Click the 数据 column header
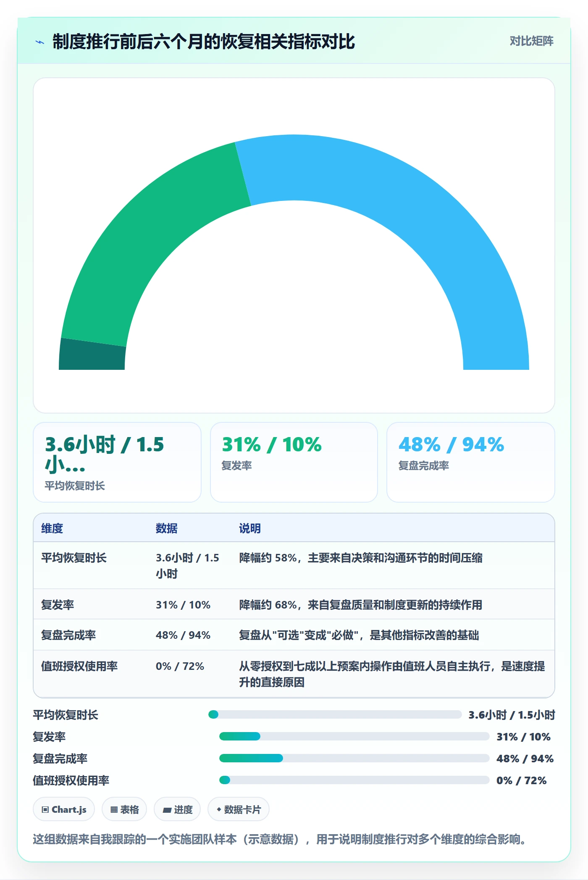Image resolution: width=588 pixels, height=880 pixels. [x=167, y=528]
